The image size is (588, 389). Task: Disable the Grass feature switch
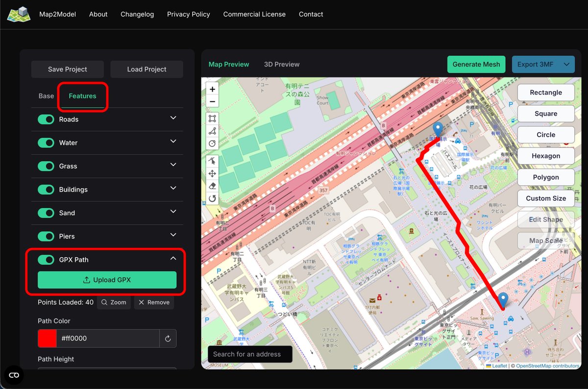click(46, 167)
